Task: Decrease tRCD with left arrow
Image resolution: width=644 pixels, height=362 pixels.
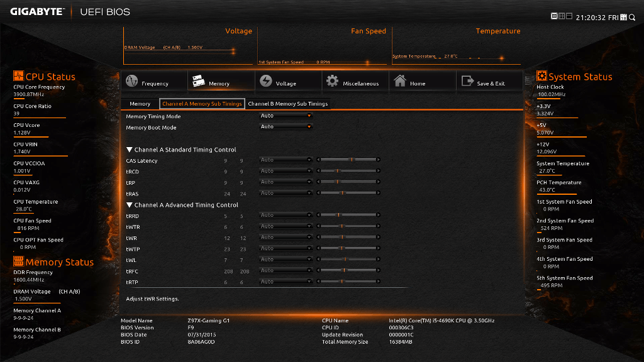Action: coord(318,171)
